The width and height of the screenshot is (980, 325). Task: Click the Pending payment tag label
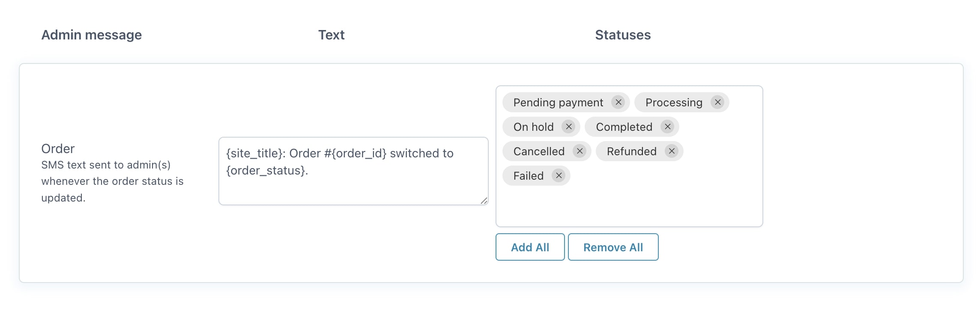coord(558,103)
